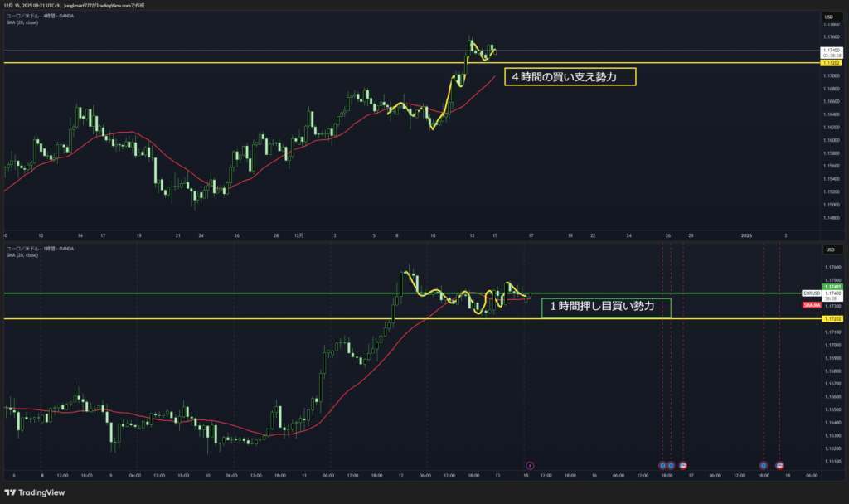Click the lone blue event icon left of the last US flag
This screenshot has height=504, width=849.
763,465
